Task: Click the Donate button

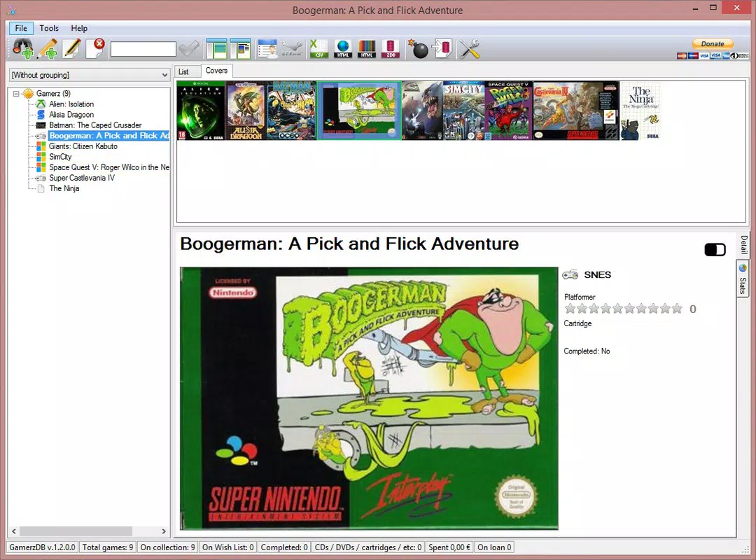Action: [713, 44]
